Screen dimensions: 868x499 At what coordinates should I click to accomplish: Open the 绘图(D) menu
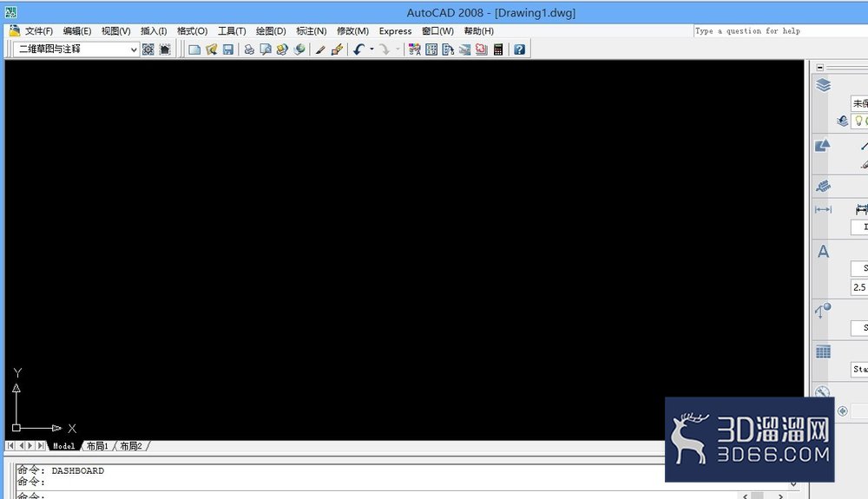tap(271, 31)
